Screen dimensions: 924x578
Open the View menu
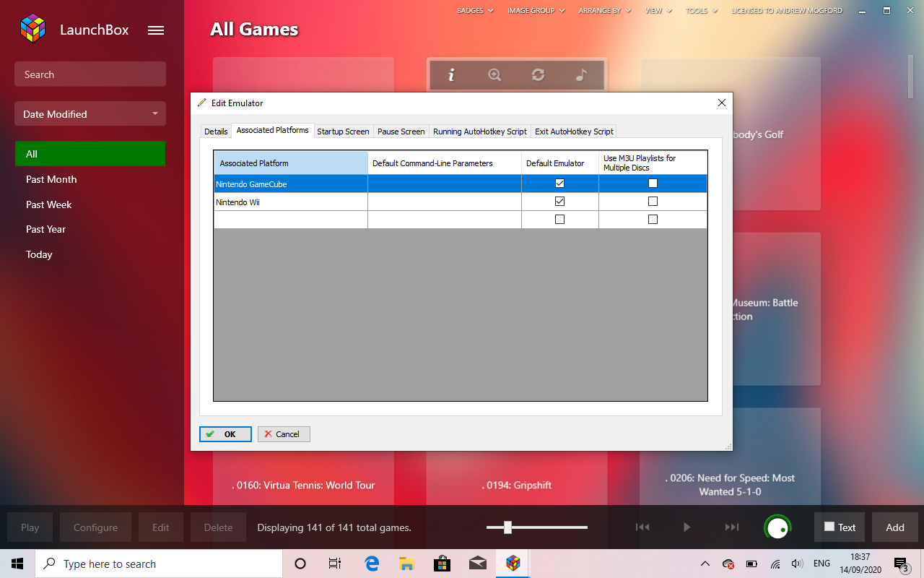pos(658,11)
